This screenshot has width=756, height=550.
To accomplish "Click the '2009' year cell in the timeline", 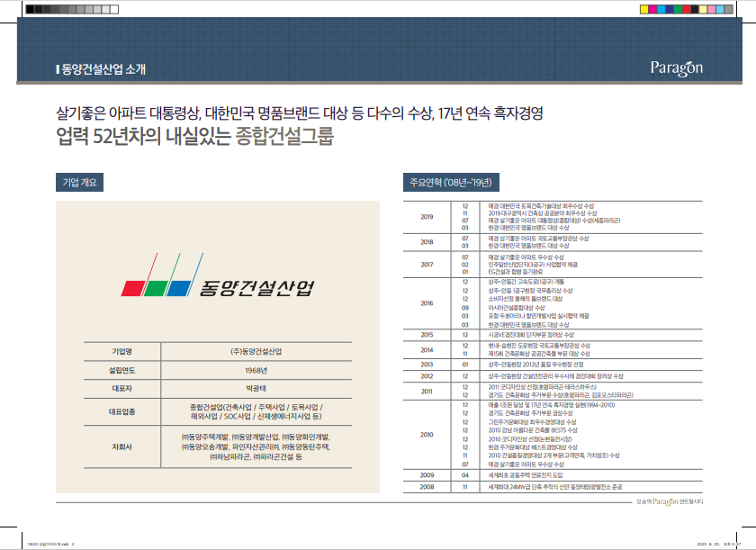I will point(427,475).
